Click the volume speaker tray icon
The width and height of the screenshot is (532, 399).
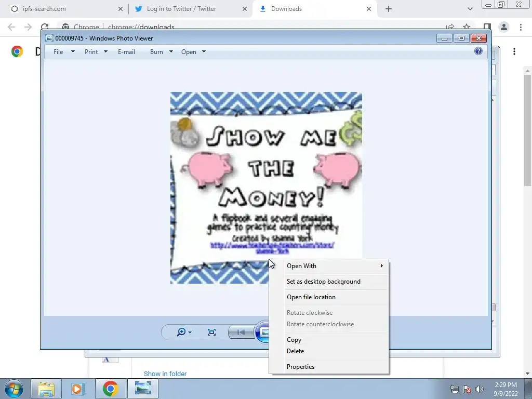tap(480, 389)
